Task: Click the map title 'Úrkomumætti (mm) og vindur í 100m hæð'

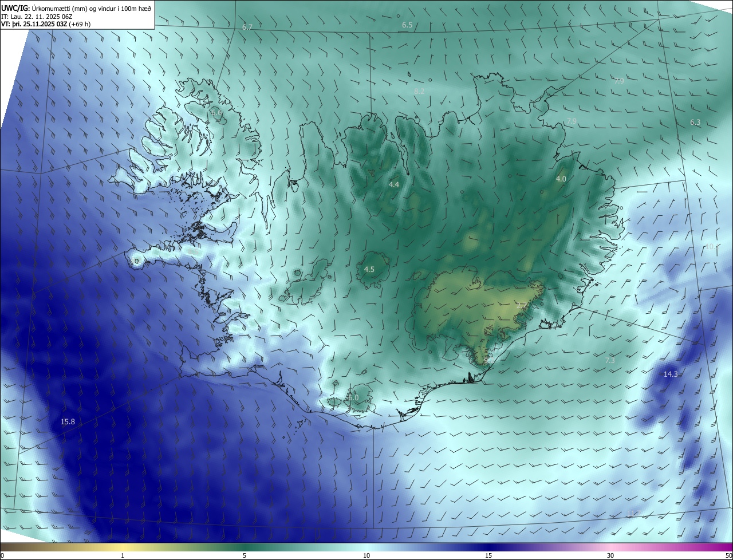Action: pos(91,8)
